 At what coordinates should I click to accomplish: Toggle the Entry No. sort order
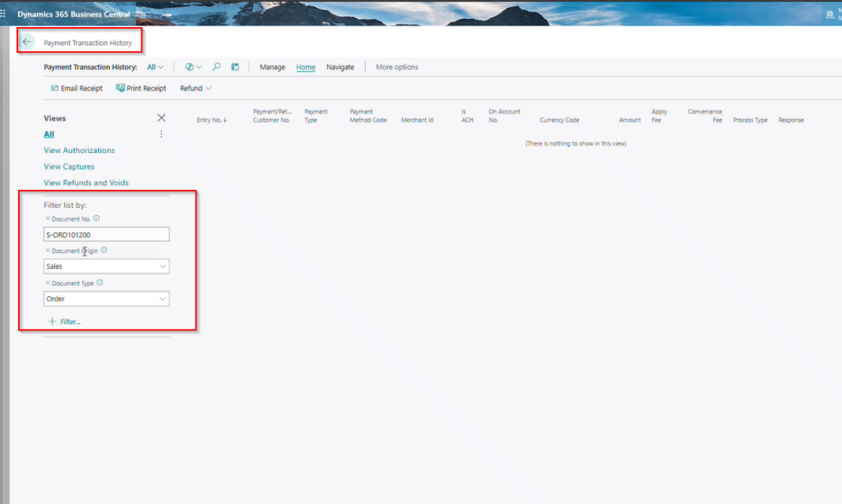(209, 118)
